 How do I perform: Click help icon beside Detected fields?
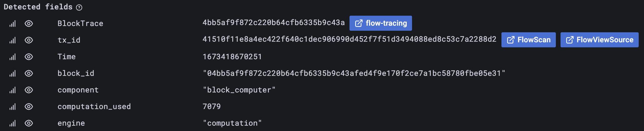point(79,8)
